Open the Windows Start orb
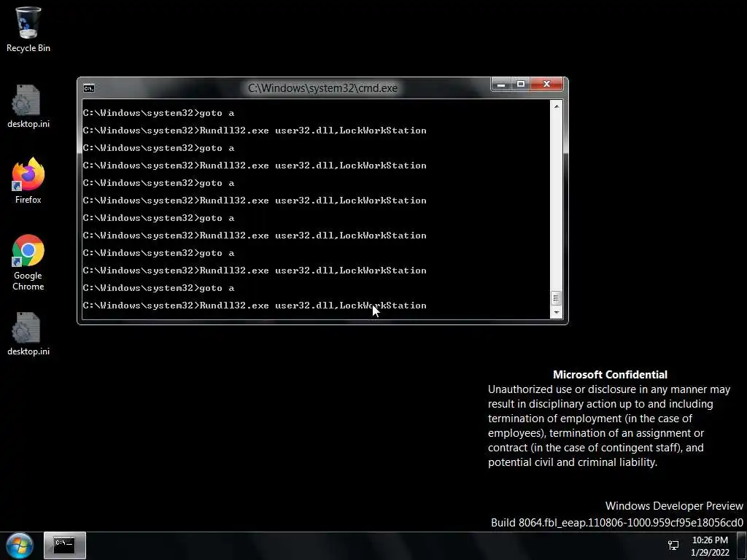This screenshot has width=747, height=560. tap(20, 545)
